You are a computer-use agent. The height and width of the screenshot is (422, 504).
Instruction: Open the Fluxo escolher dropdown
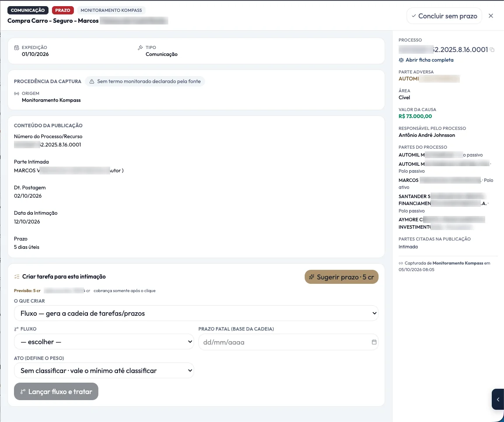click(x=104, y=342)
